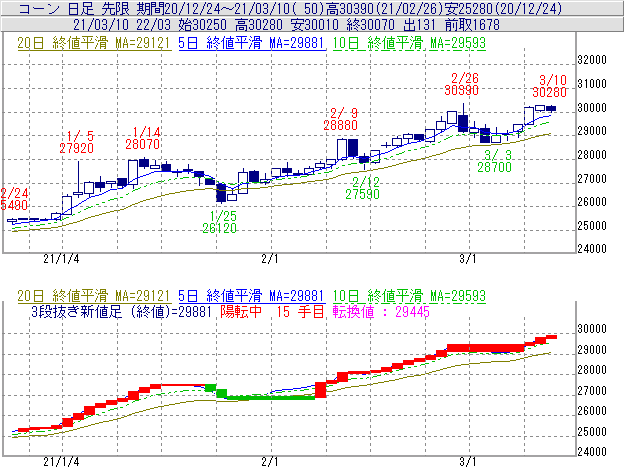This screenshot has height=473, width=624.
Task: Click the 1/25 26120 low label
Action: [219, 222]
